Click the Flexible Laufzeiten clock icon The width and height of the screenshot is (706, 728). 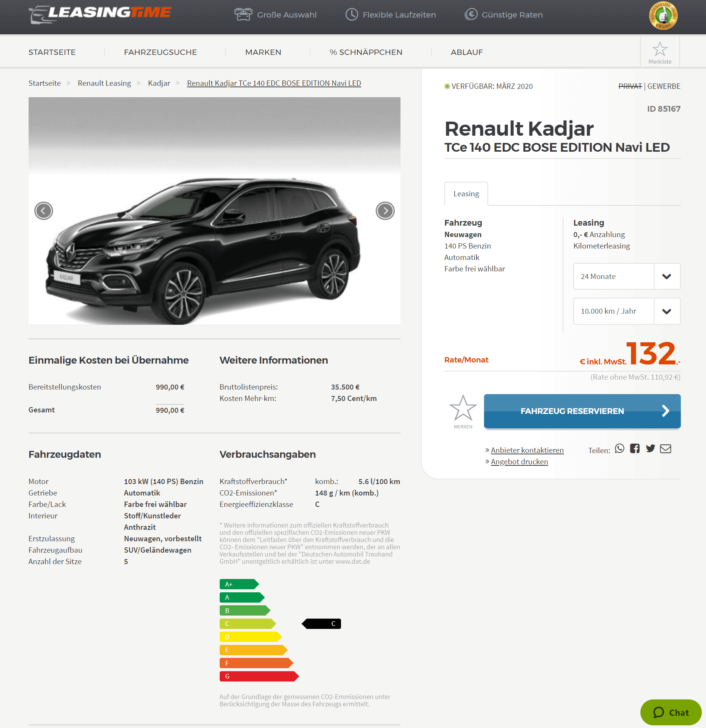[352, 14]
